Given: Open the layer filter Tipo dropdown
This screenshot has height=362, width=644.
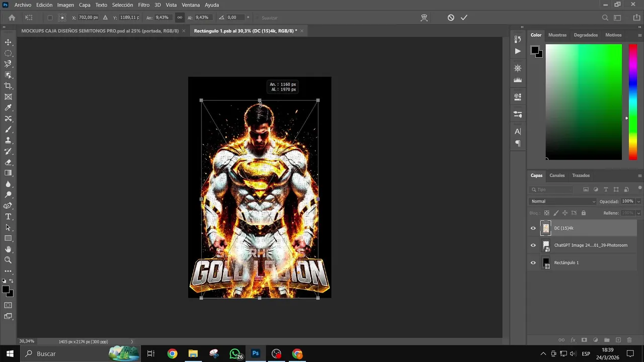Looking at the screenshot, I should tap(551, 190).
